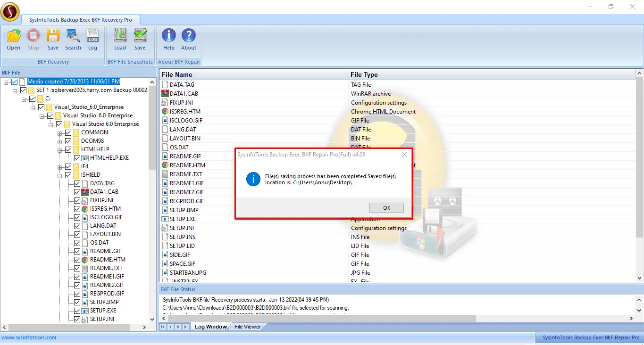Uncheck the DCOM98 folder checkbox
Image resolution: width=644 pixels, height=345 pixels.
(68, 141)
